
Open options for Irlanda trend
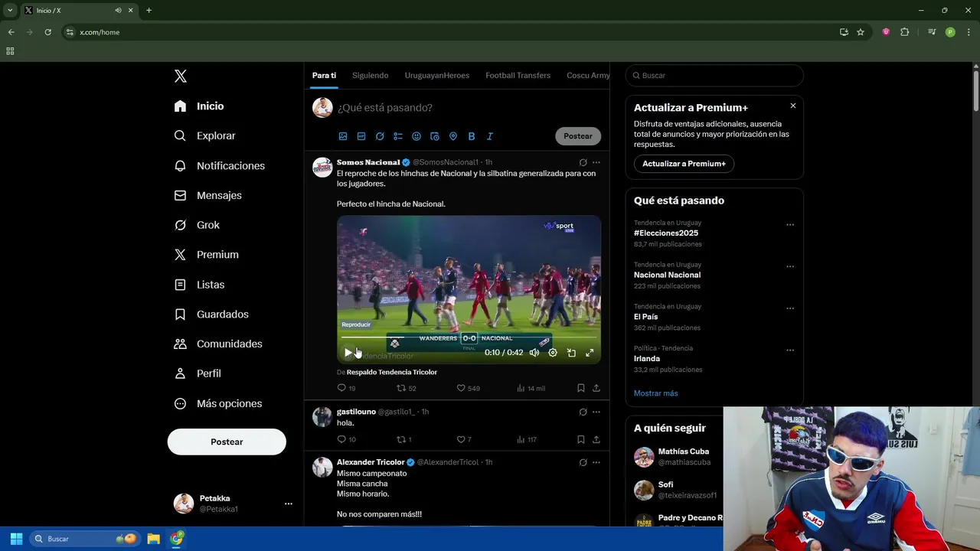click(790, 350)
